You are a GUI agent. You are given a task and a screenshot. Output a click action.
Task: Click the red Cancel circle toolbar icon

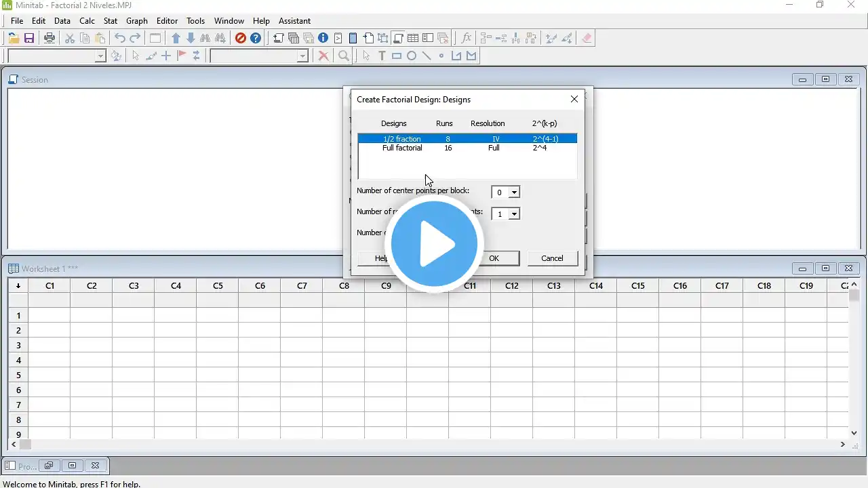tap(241, 39)
